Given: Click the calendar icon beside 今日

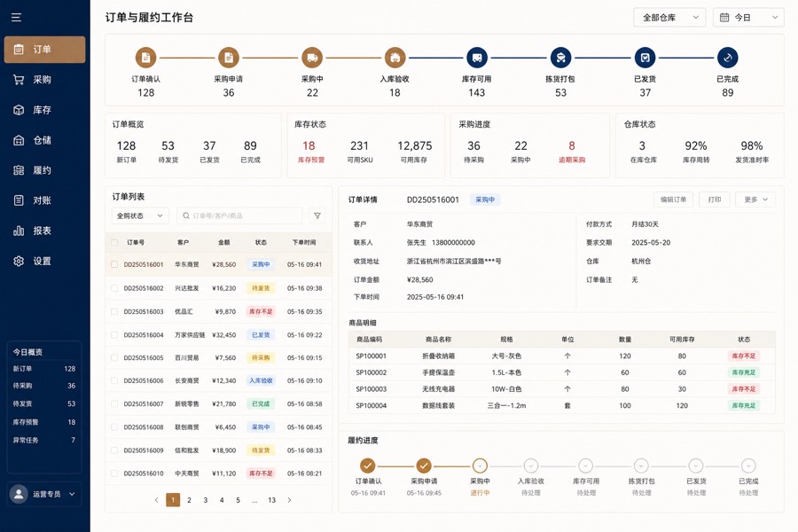Looking at the screenshot, I should pyautogui.click(x=724, y=18).
